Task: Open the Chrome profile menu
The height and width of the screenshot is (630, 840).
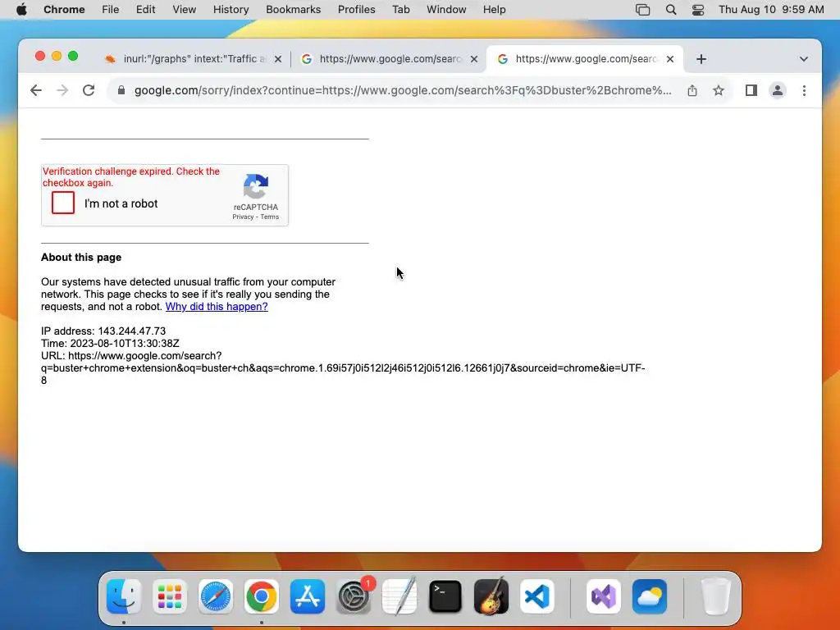Action: click(778, 90)
